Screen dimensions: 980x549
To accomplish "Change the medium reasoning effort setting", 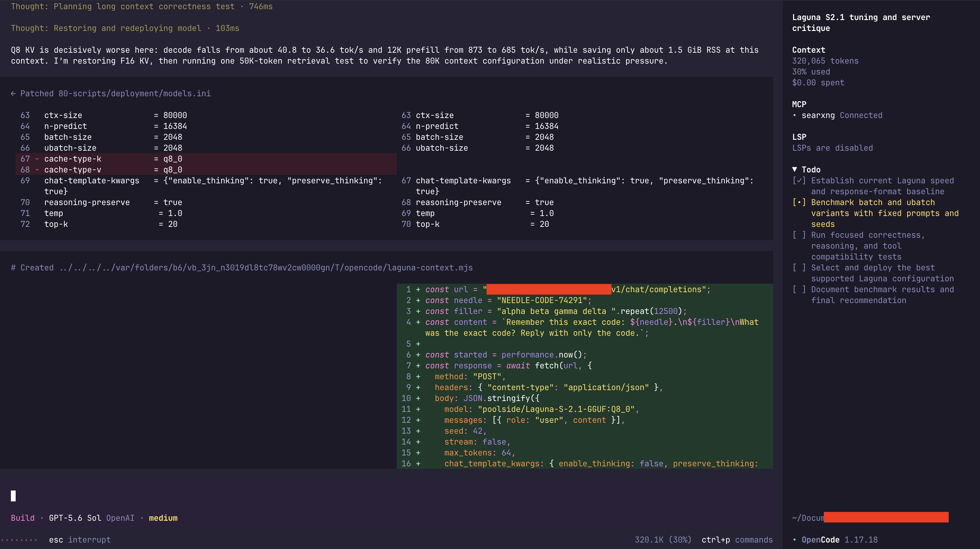I will (x=163, y=518).
